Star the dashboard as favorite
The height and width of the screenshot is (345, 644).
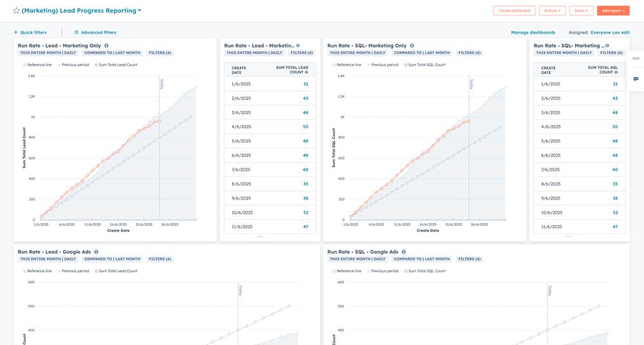pos(17,11)
